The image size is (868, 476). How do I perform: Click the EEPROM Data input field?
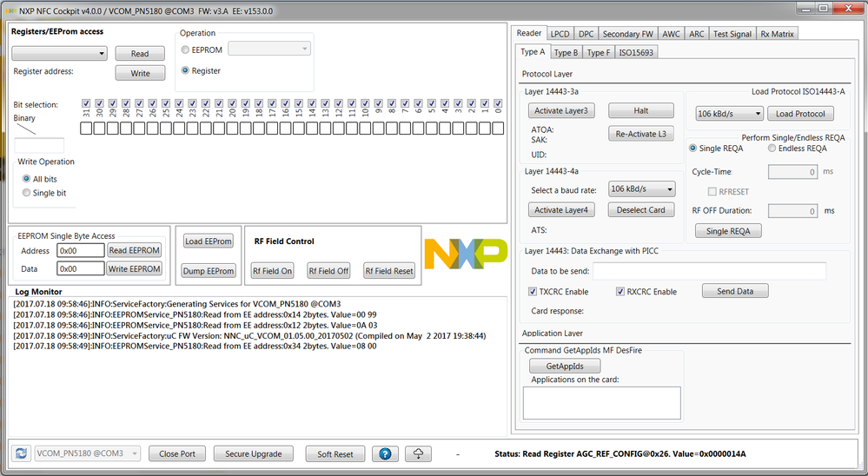click(81, 268)
